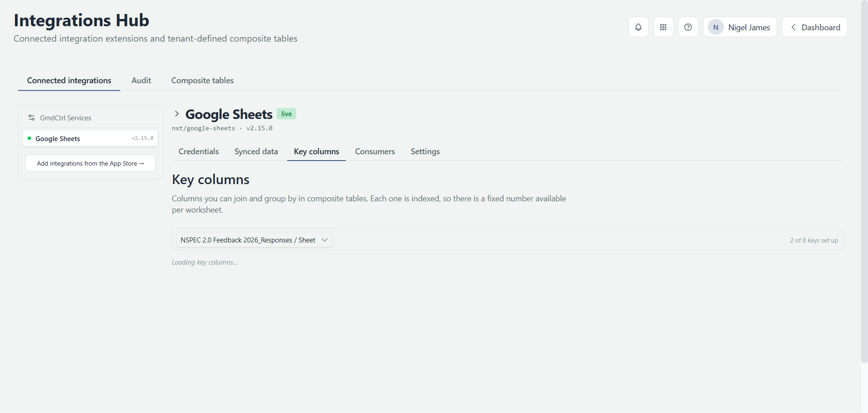Click the live status badge
This screenshot has width=868, height=413.
(286, 114)
